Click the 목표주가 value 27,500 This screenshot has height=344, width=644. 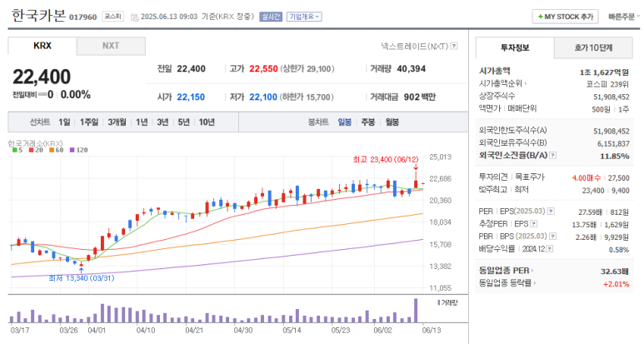(618, 177)
